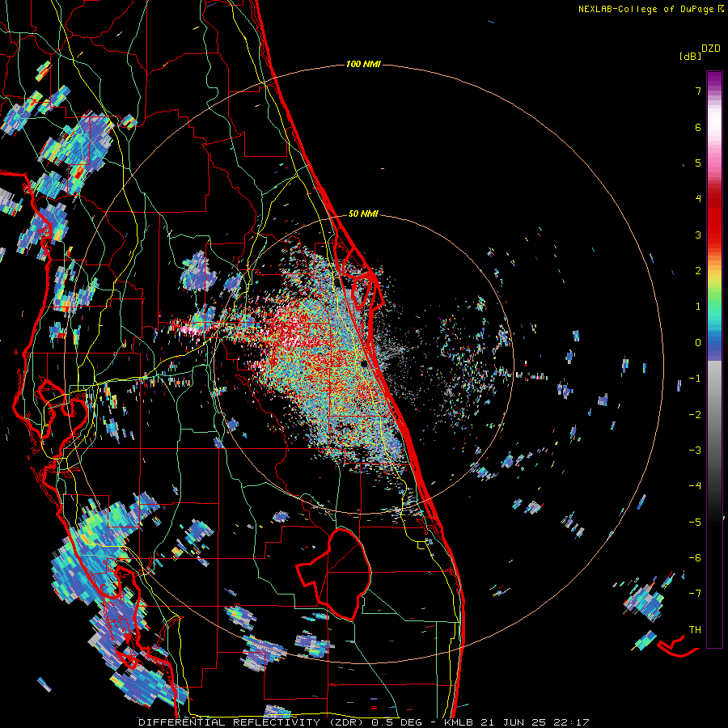
Task: Click the 100 NMI range ring label
Action: tap(363, 64)
